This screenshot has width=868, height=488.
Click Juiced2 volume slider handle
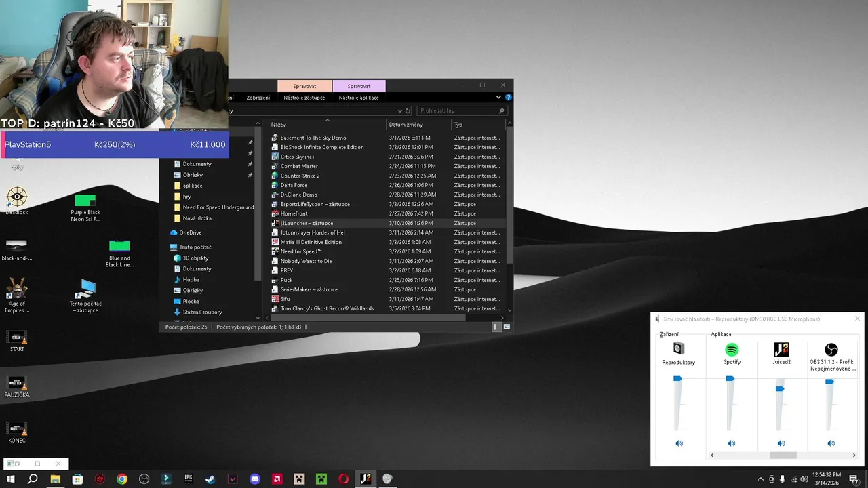[x=780, y=388]
